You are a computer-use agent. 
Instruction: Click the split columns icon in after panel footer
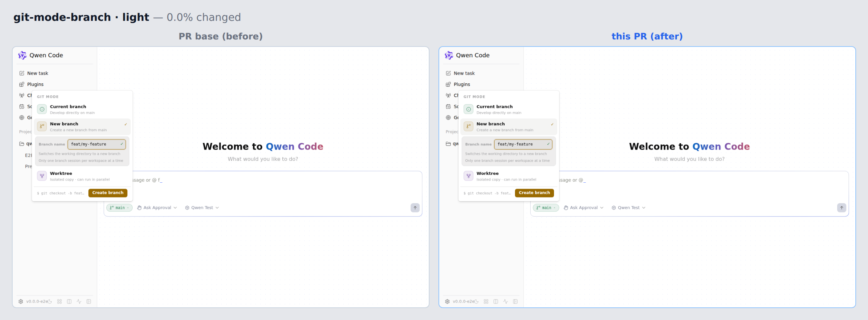[x=496, y=301]
